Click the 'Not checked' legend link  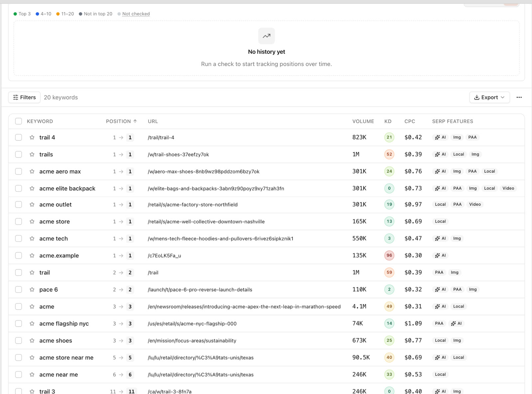tap(136, 14)
